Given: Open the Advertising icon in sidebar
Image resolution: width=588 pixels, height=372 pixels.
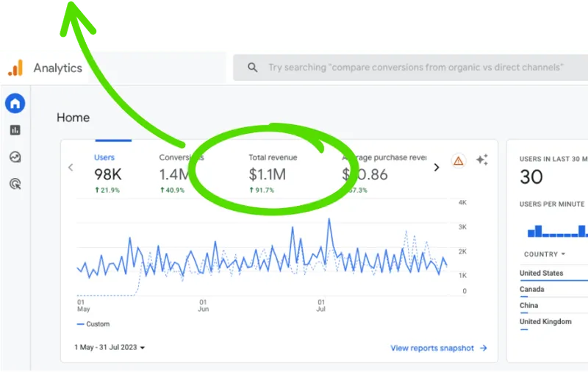Looking at the screenshot, I should pos(15,184).
